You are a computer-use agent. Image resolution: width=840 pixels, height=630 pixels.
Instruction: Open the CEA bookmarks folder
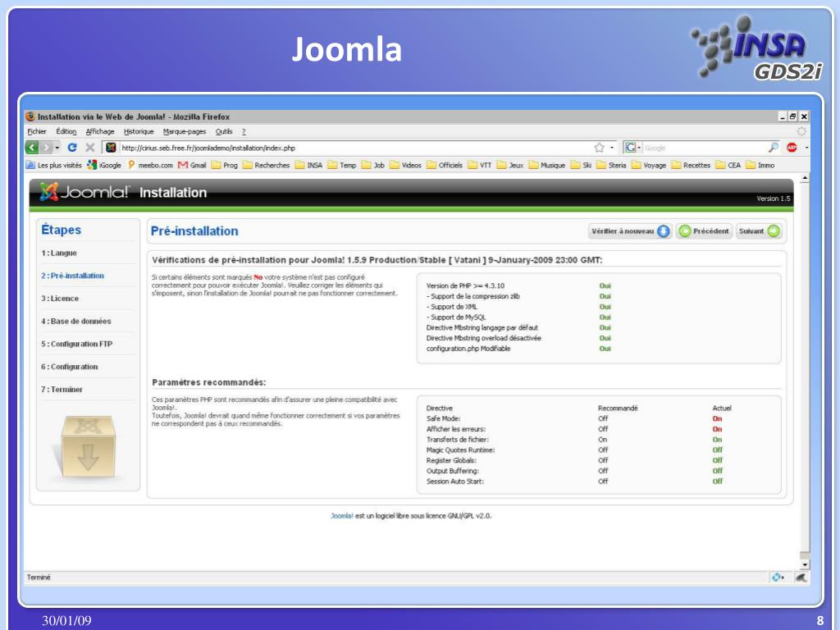pos(728,165)
